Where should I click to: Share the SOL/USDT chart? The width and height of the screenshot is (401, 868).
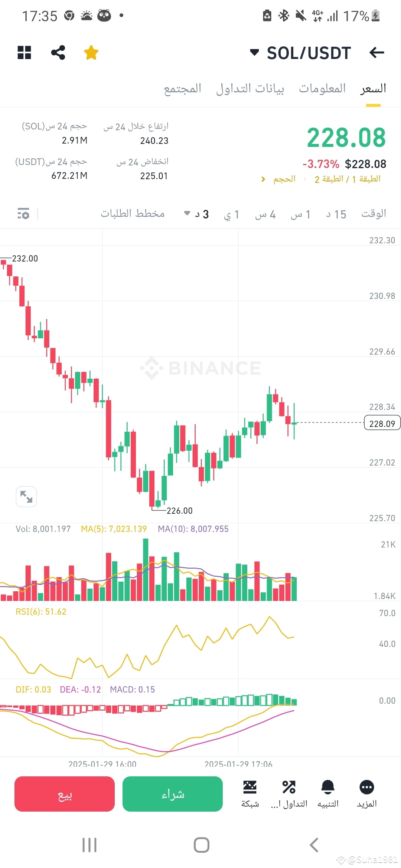[58, 53]
